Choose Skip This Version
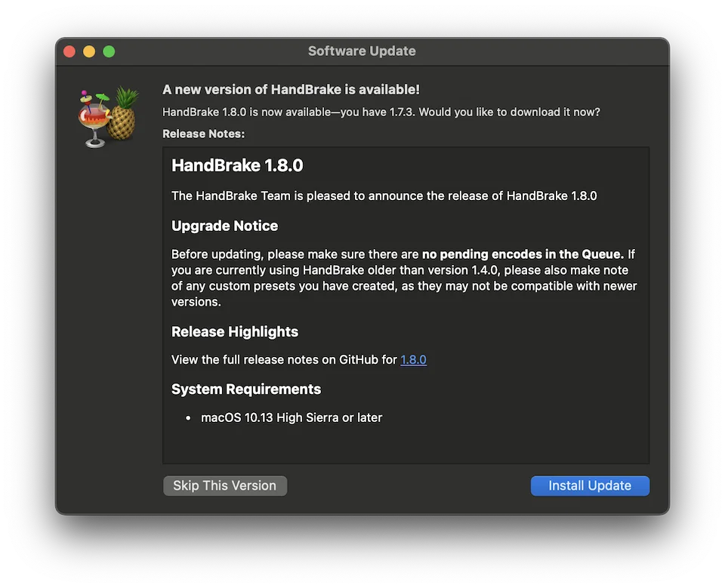The width and height of the screenshot is (725, 588). (x=225, y=485)
